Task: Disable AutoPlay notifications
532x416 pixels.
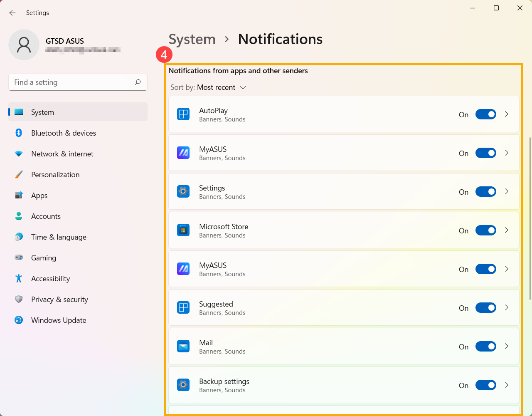Action: coord(485,114)
